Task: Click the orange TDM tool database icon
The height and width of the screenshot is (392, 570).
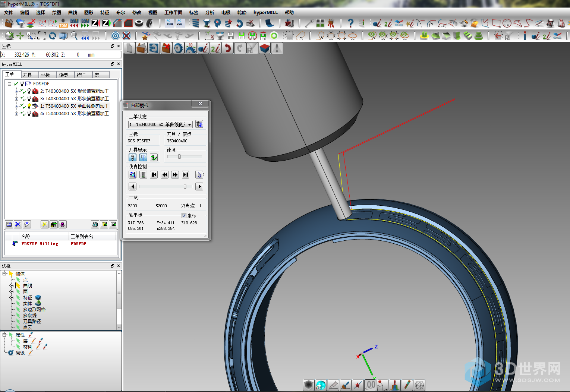Action: point(63,23)
